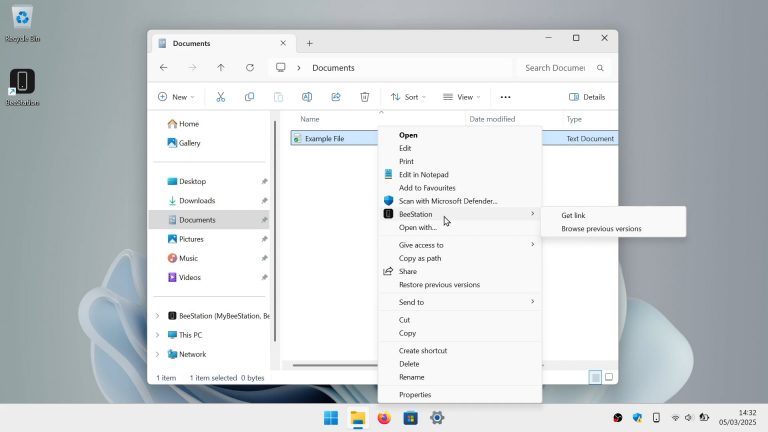Click the navigation pane vertical scrollbar
Image resolution: width=768 pixels, height=432 pixels.
275,230
